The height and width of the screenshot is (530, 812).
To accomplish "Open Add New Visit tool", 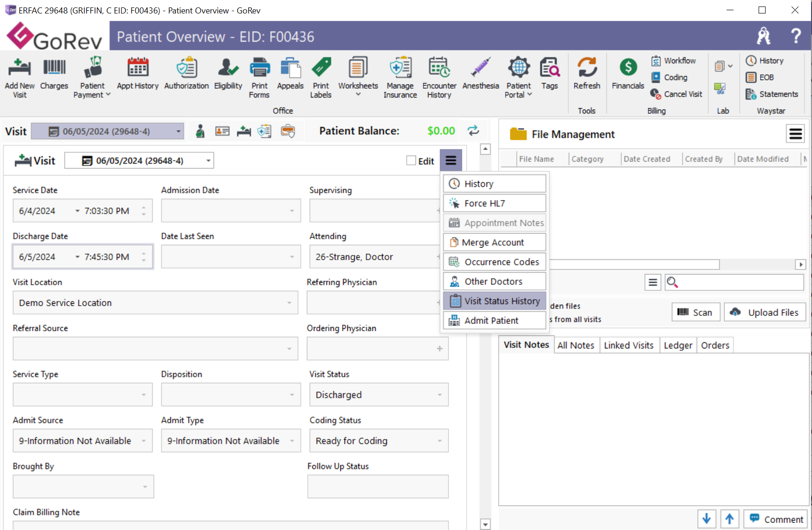I will pyautogui.click(x=19, y=78).
